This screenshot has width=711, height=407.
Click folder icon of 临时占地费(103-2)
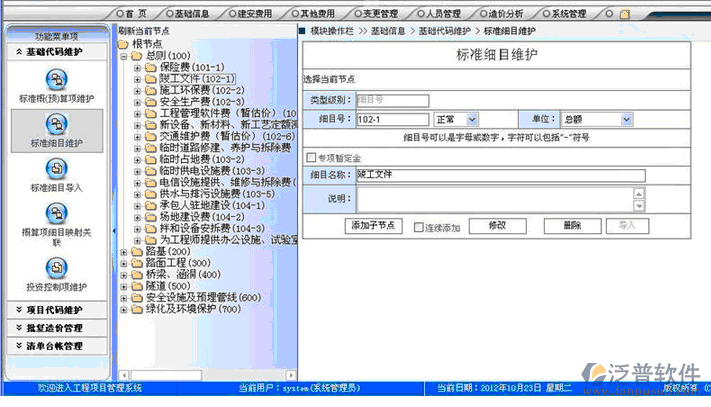pyautogui.click(x=151, y=160)
